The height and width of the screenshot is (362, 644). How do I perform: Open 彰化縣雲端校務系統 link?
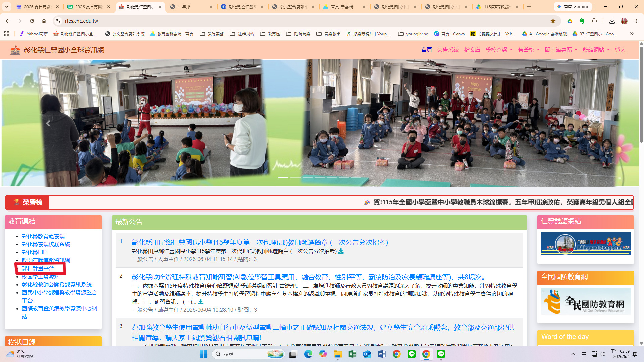[x=46, y=244]
